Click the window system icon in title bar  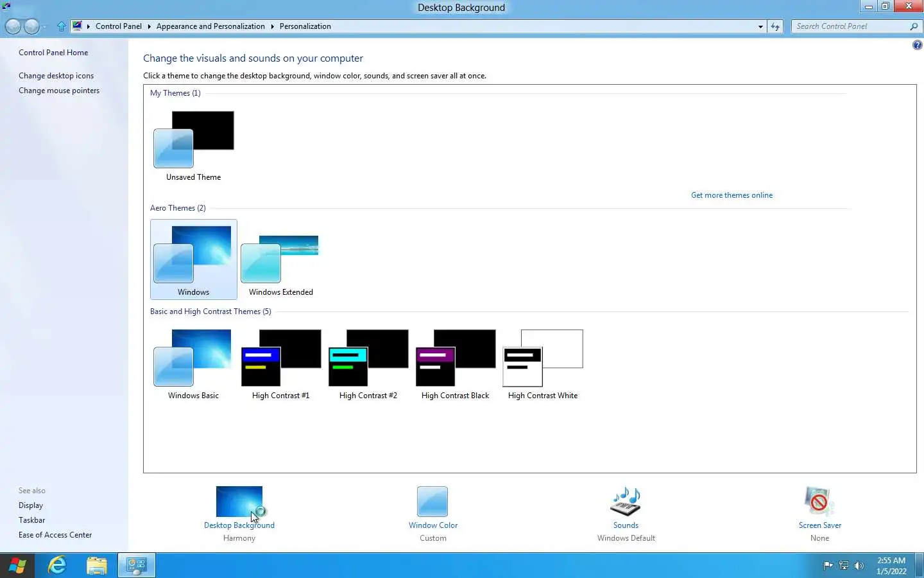(6, 5)
